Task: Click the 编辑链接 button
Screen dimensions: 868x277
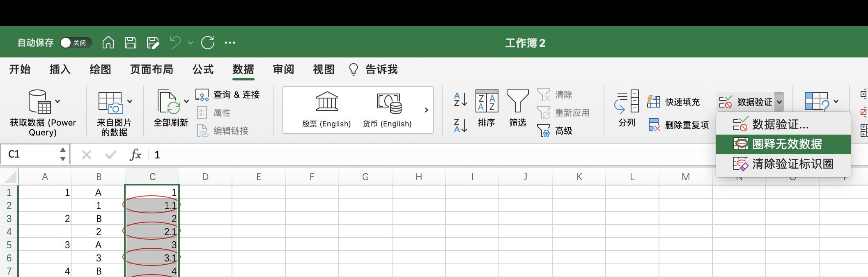Action: point(223,130)
